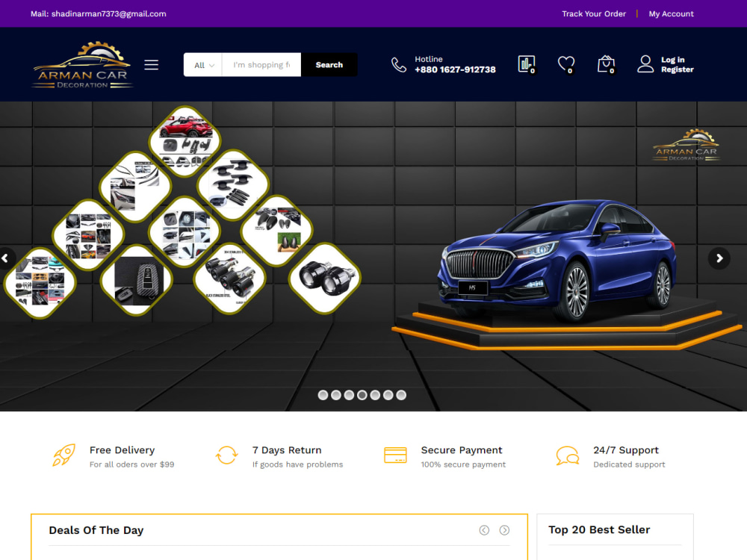
Task: Click the Secure Payment text
Action: coord(462,450)
